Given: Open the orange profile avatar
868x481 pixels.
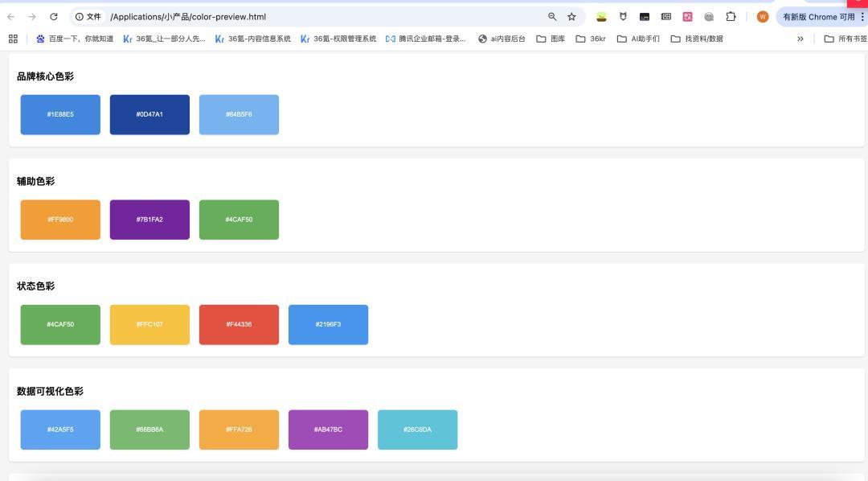Looking at the screenshot, I should coord(762,17).
